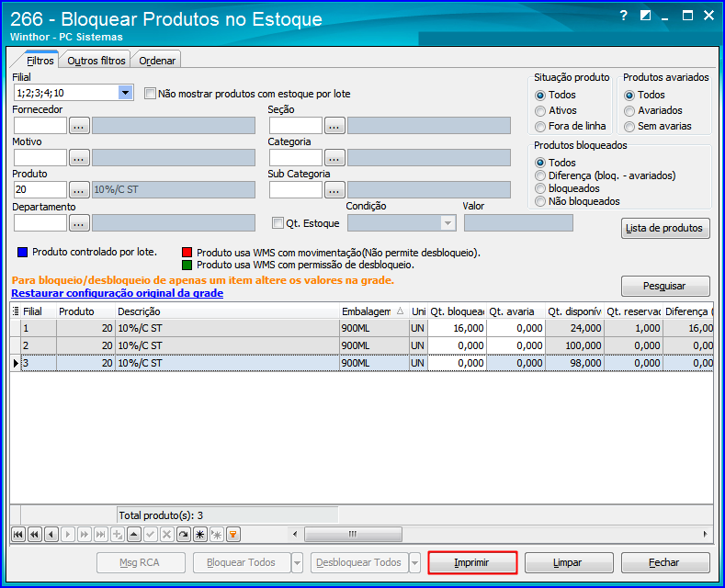Click the insert record plus icon

tap(118, 535)
